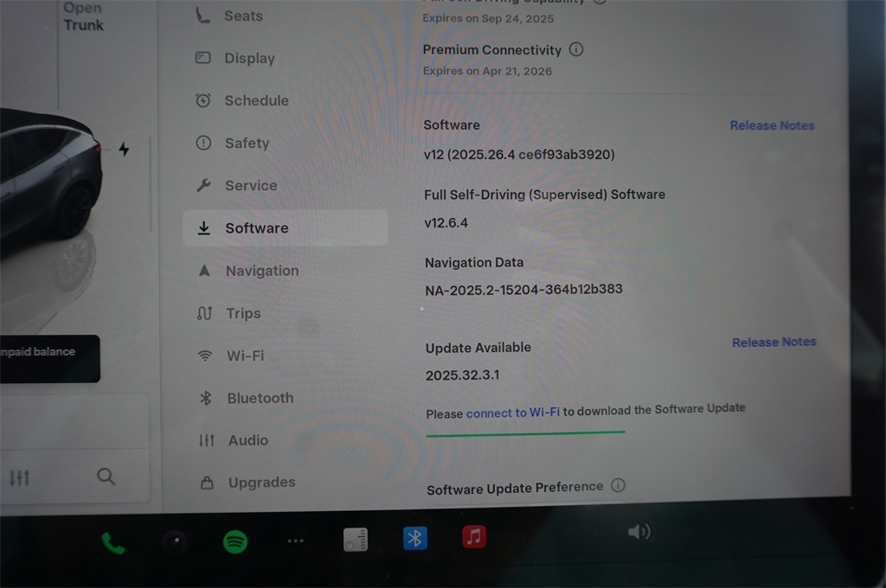
Task: Tap update version 2025.32.3.1
Action: 462,375
